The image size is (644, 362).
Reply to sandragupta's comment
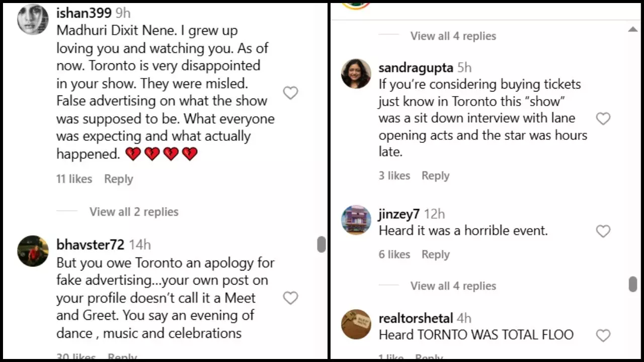[x=435, y=175]
